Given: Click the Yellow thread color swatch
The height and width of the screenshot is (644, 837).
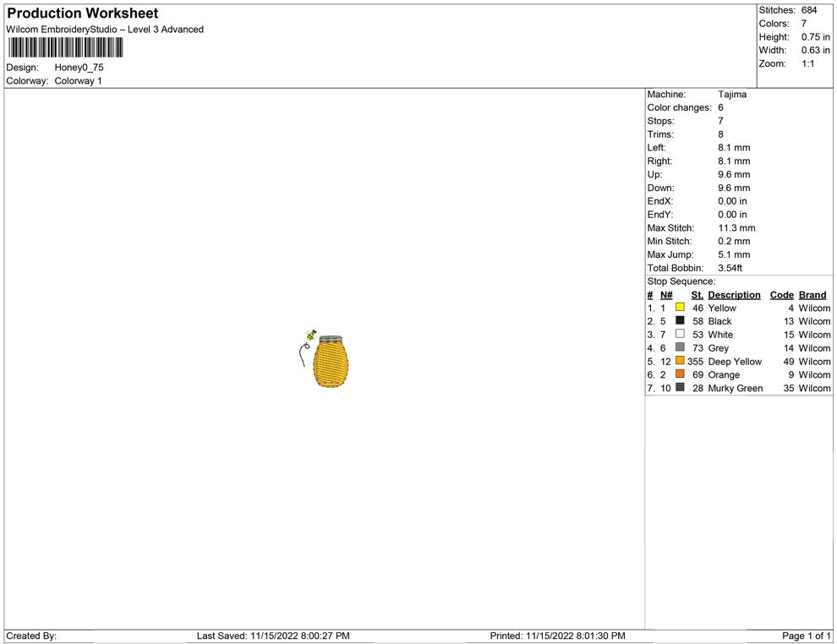Looking at the screenshot, I should point(680,307).
